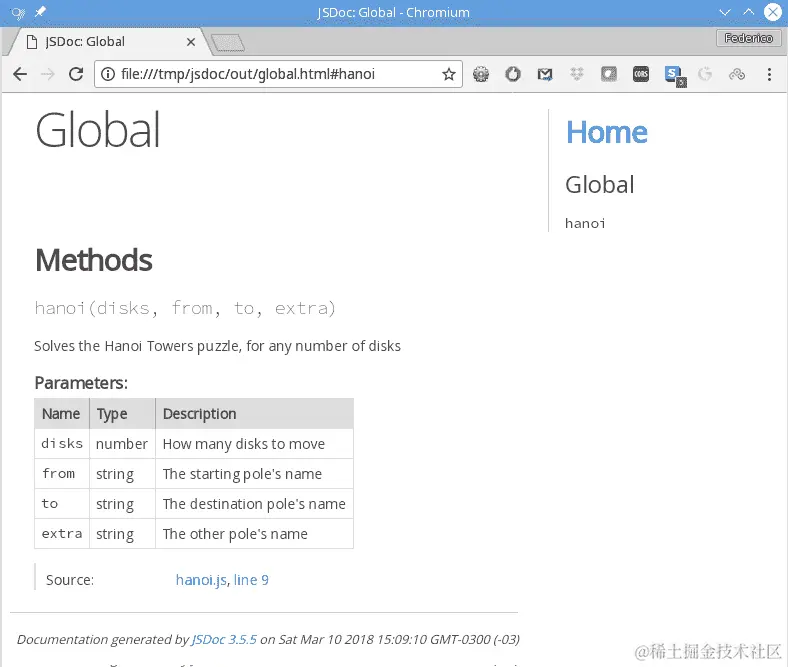Open a new browser tab
The image size is (788, 667).
[x=228, y=43]
